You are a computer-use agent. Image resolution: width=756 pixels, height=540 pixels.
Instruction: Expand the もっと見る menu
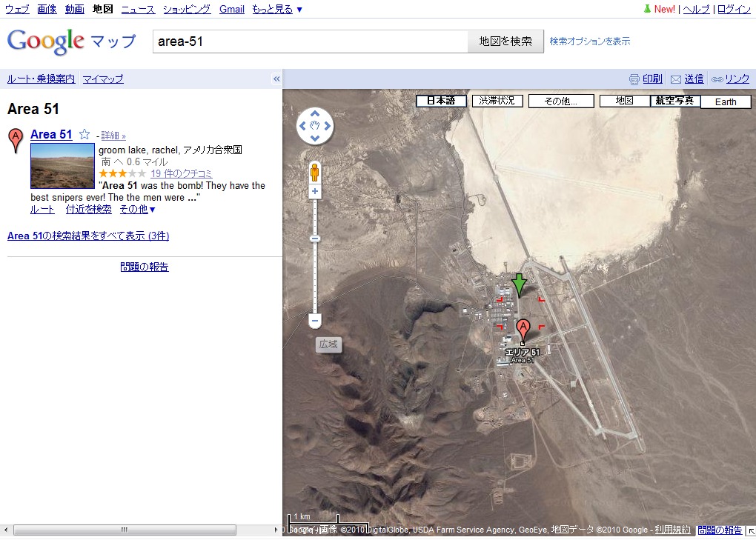tap(277, 9)
